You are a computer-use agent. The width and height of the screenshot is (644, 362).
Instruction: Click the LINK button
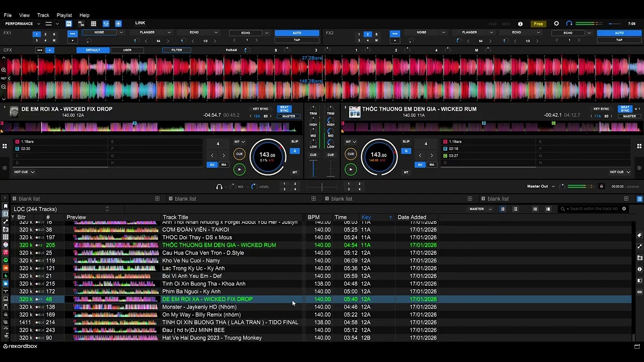tap(140, 23)
